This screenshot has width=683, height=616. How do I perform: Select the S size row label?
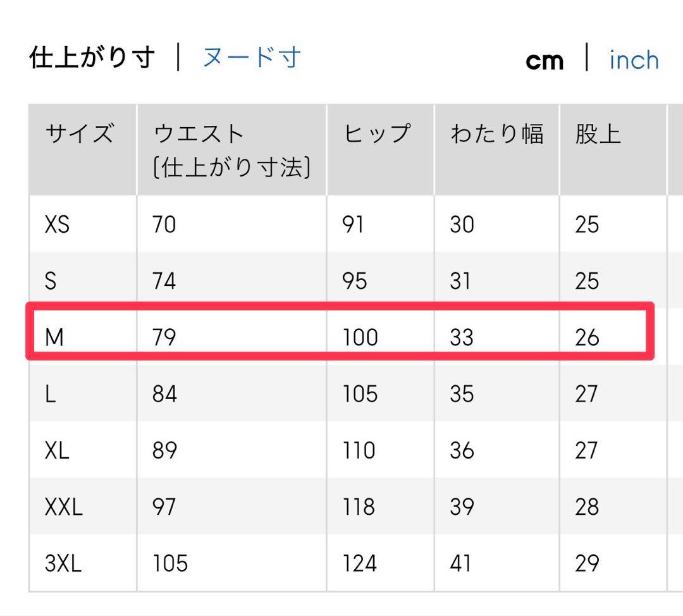(x=51, y=281)
